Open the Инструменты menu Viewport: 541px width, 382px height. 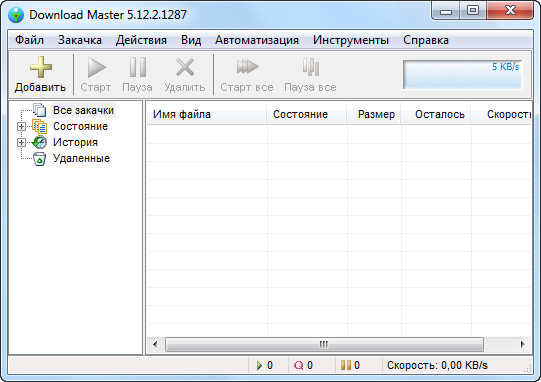[351, 40]
